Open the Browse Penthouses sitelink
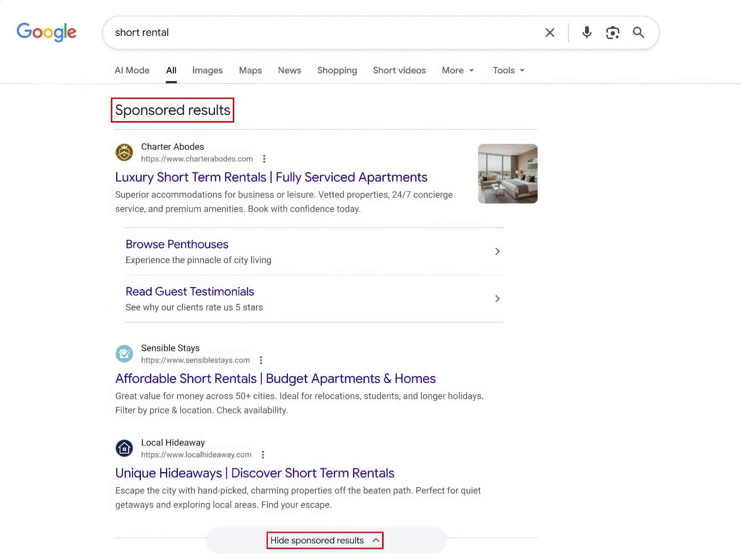 177,244
